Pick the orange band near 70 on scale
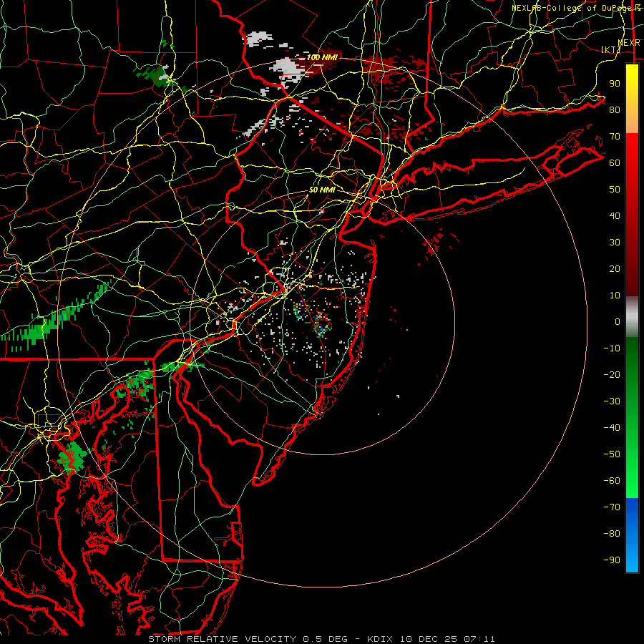 632,121
